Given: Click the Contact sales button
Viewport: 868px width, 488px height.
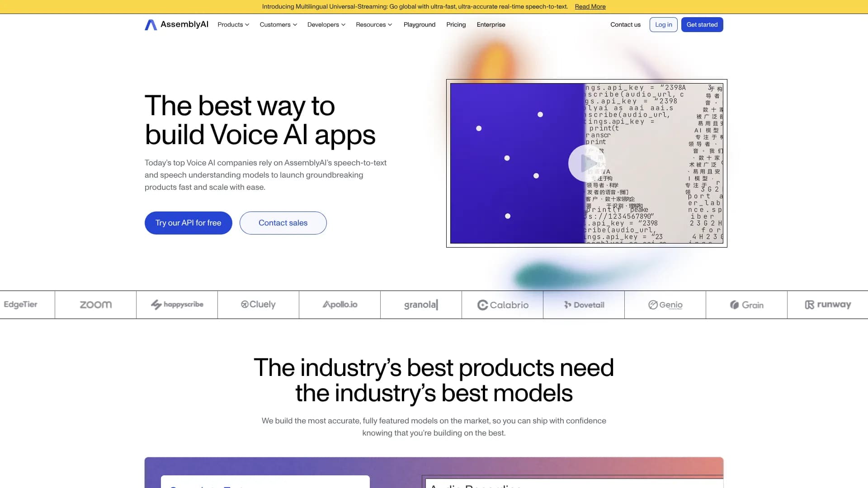Looking at the screenshot, I should [x=283, y=223].
